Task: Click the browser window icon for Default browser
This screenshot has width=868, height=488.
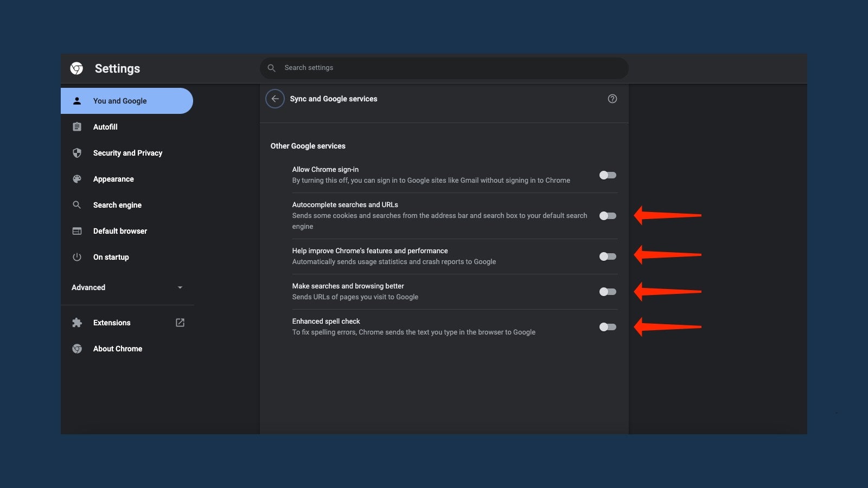Action: pyautogui.click(x=77, y=231)
